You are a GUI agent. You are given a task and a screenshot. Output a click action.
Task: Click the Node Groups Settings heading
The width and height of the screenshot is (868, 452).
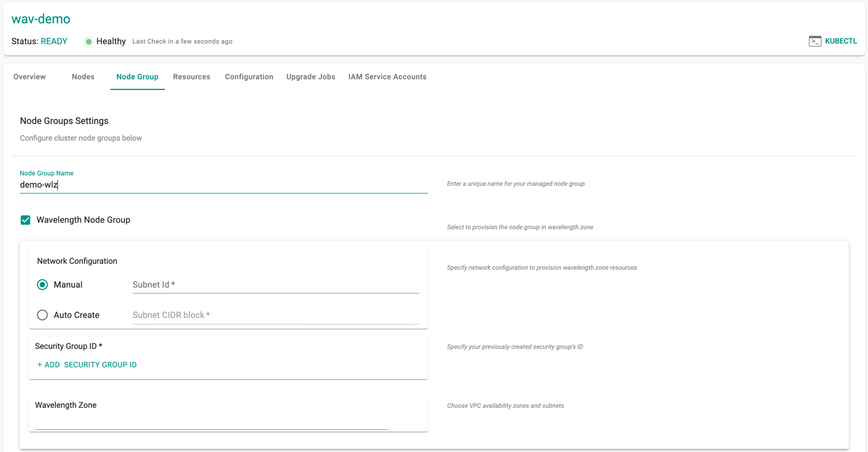click(64, 121)
